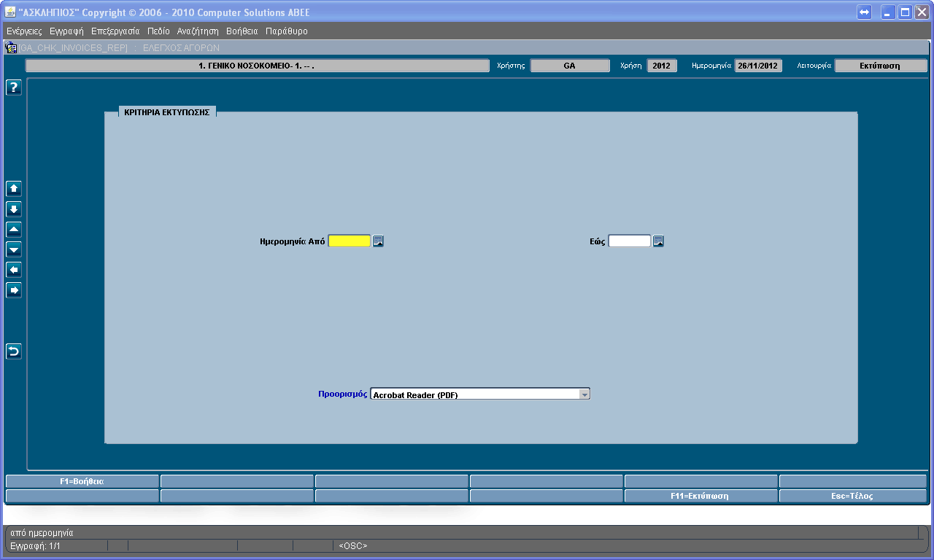Image resolution: width=934 pixels, height=560 pixels.
Task: Close the ΑΣΚΛΗΠΙΟΣ window
Action: pos(922,12)
